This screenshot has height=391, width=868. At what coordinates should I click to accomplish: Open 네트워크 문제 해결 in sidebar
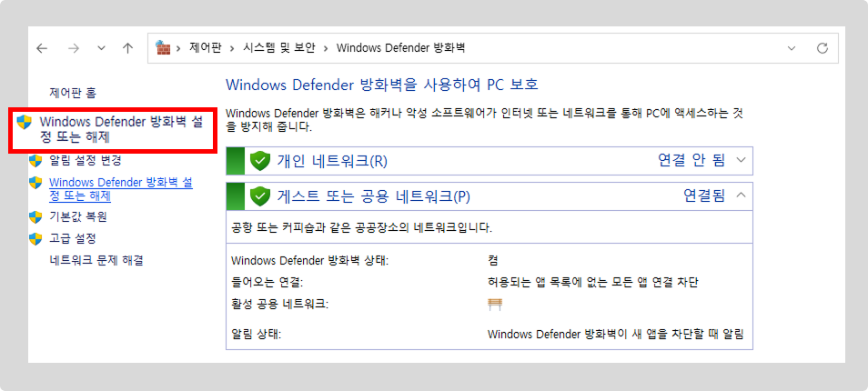[x=96, y=260]
